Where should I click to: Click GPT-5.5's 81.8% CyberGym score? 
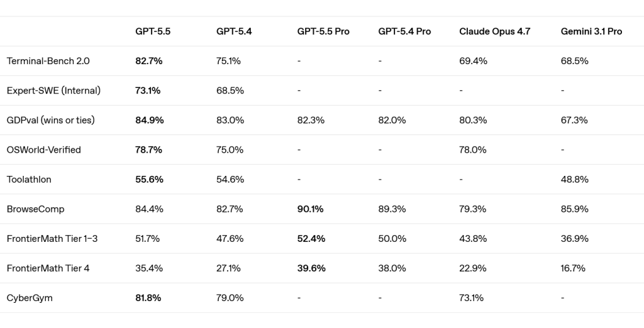pos(148,298)
